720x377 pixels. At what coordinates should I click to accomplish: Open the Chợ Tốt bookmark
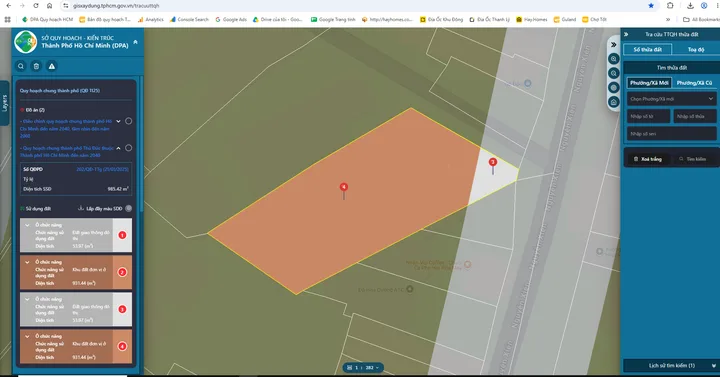click(x=595, y=19)
